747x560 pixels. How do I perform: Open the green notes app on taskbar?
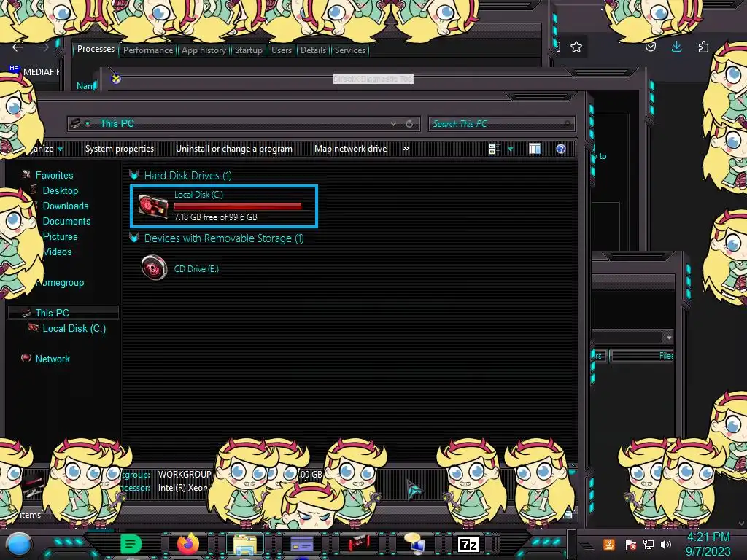pos(131,544)
